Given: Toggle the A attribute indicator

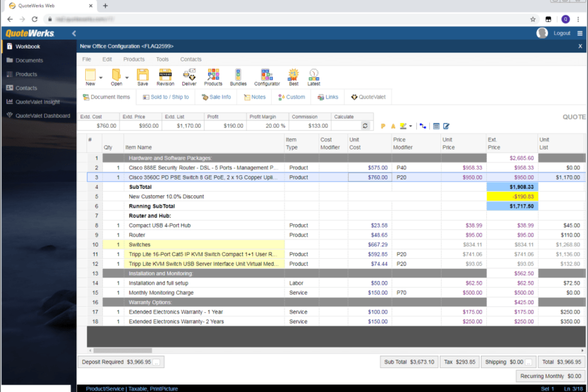Looking at the screenshot, I should pos(393,126).
